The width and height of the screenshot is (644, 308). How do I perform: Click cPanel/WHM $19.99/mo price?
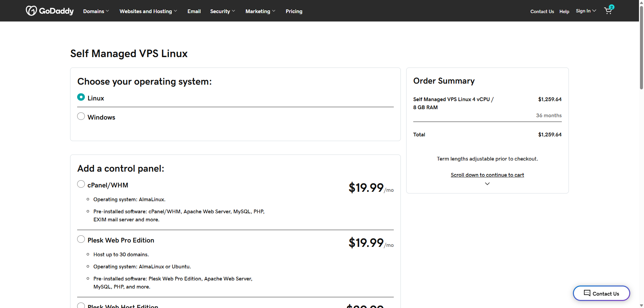[371, 188]
